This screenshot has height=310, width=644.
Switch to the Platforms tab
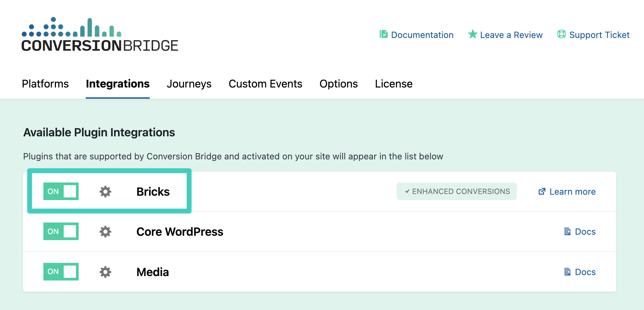45,84
